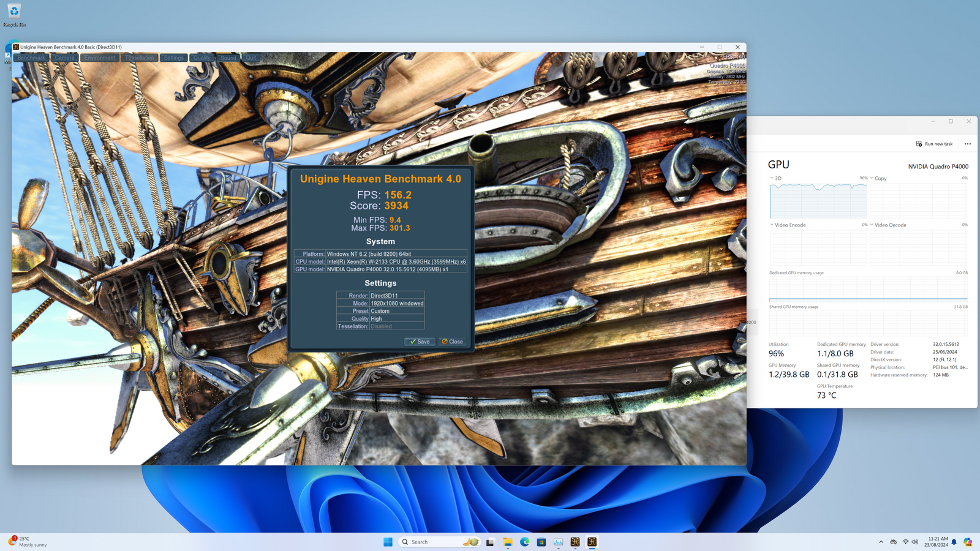This screenshot has height=551, width=980.
Task: Click Run new task in Task Manager
Action: pos(934,144)
